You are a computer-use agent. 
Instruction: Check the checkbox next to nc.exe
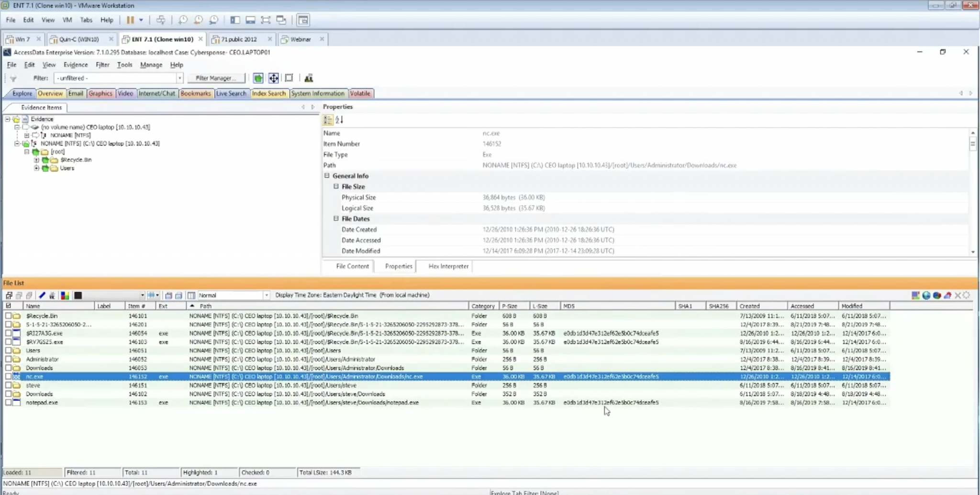tap(8, 376)
